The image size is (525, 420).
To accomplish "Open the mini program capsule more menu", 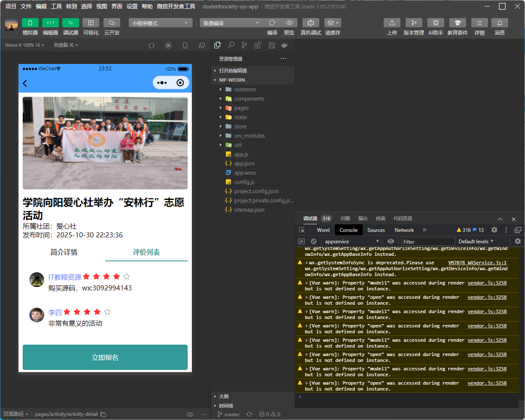I will (x=162, y=83).
